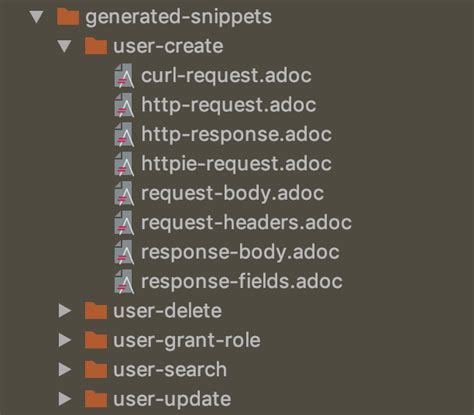Image resolution: width=474 pixels, height=415 pixels.
Task: Click the http-response.adoc file icon
Action: coord(124,134)
